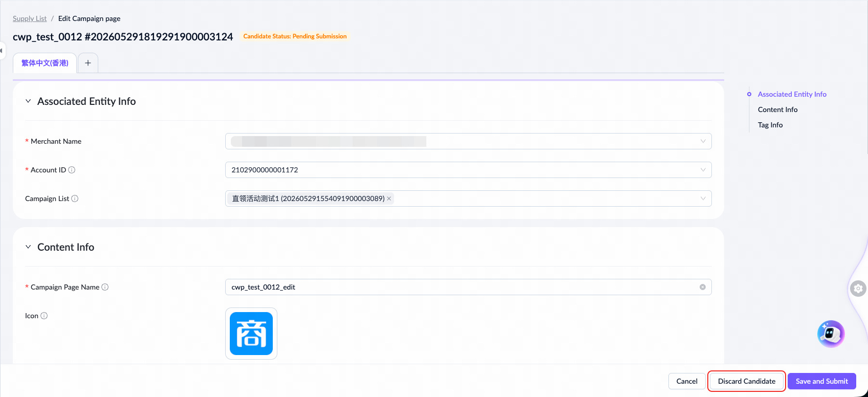Screen dimensions: 868x397
Task: Click the plus icon to add language tab
Action: 88,63
